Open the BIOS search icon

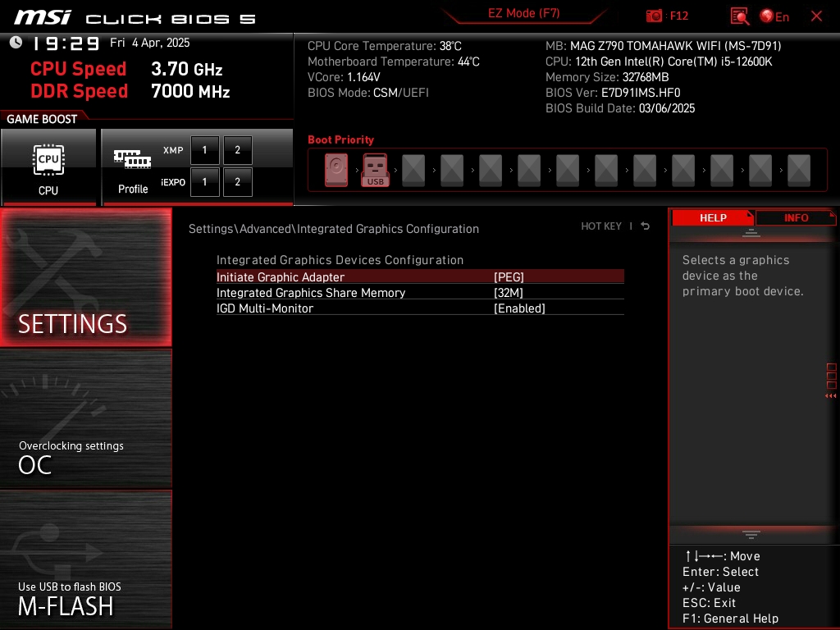pyautogui.click(x=739, y=16)
